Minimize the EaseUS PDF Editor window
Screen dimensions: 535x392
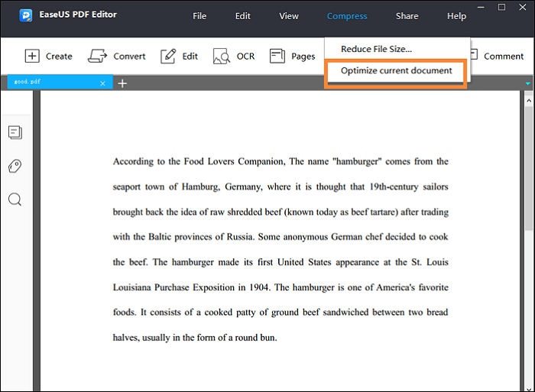point(481,7)
